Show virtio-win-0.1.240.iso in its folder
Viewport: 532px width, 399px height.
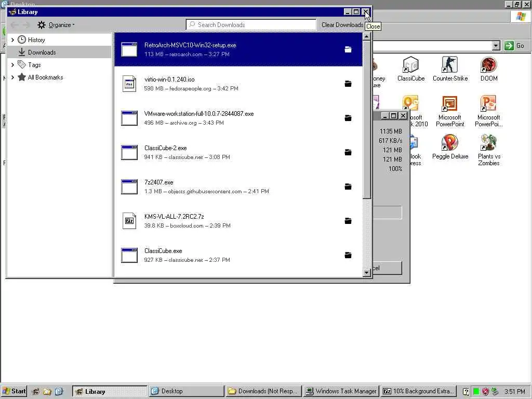pyautogui.click(x=348, y=84)
